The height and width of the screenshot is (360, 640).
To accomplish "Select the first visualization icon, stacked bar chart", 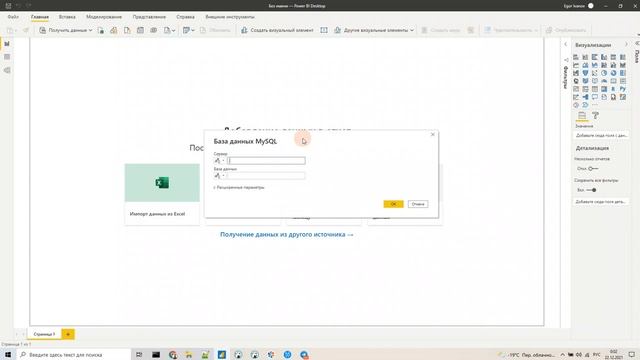I will pyautogui.click(x=576, y=57).
